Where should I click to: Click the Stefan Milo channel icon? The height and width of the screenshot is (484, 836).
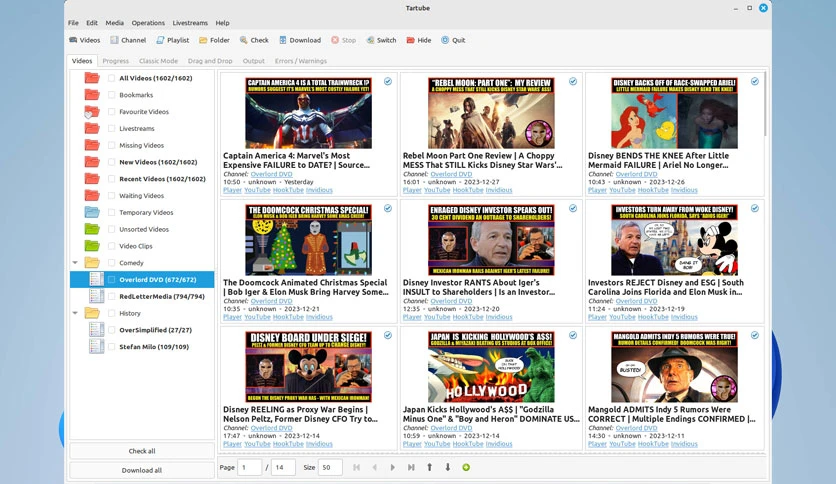(97, 346)
